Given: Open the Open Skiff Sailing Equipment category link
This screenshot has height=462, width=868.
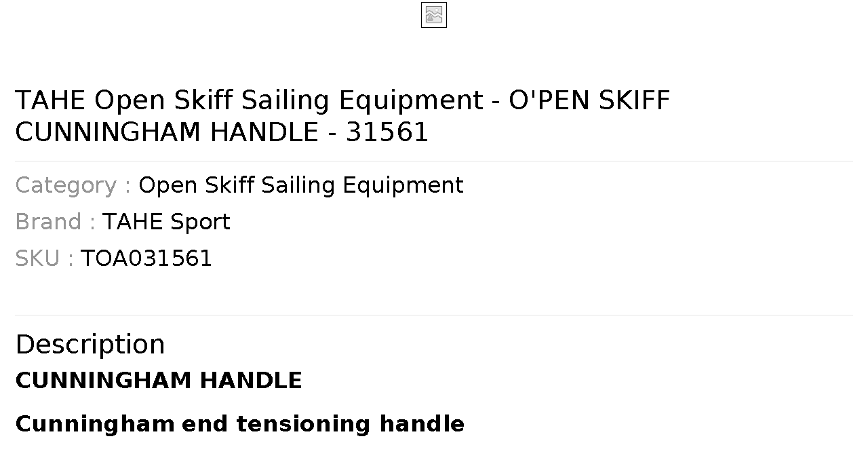Looking at the screenshot, I should click(301, 185).
